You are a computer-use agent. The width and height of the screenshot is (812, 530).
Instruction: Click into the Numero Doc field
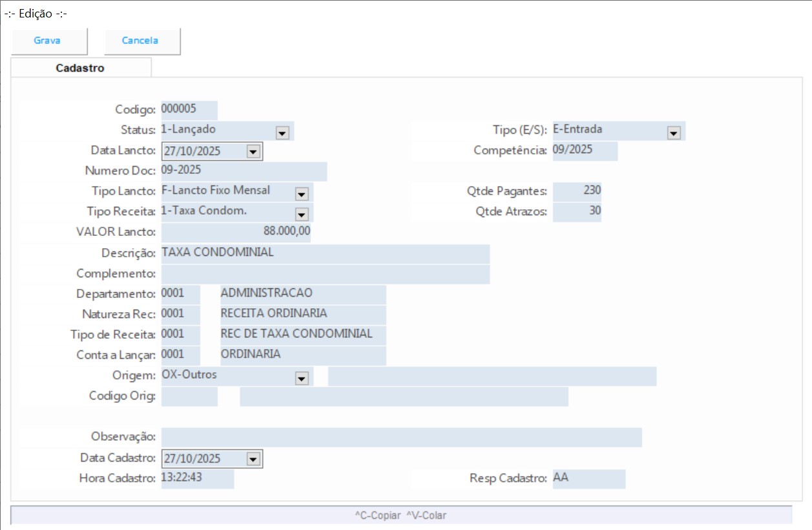244,172
